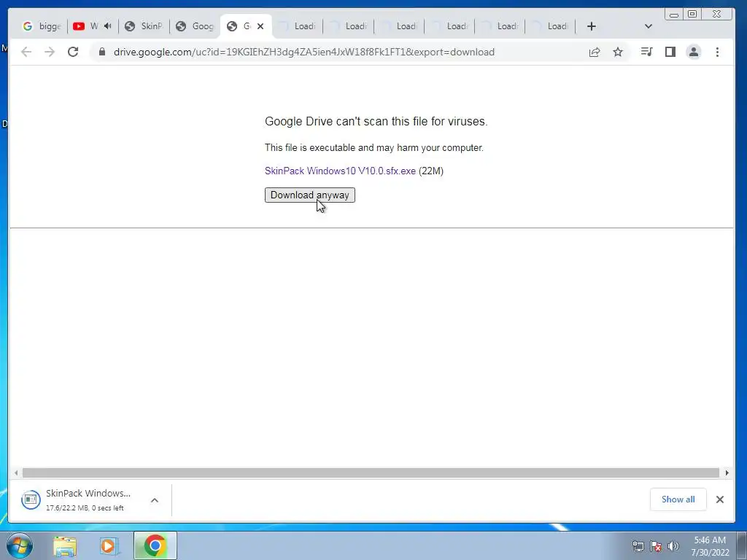Mute the YouTube tab audio icon

click(108, 26)
